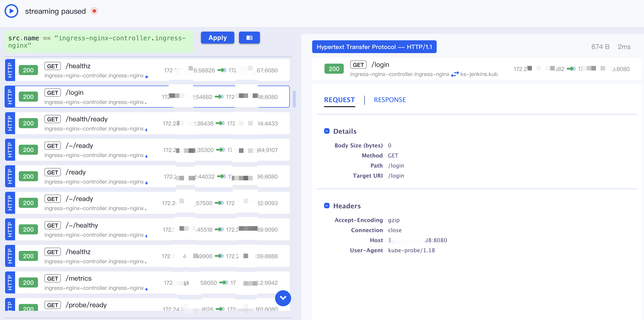This screenshot has width=644, height=320.
Task: Resume streaming with the play button
Action: click(11, 11)
